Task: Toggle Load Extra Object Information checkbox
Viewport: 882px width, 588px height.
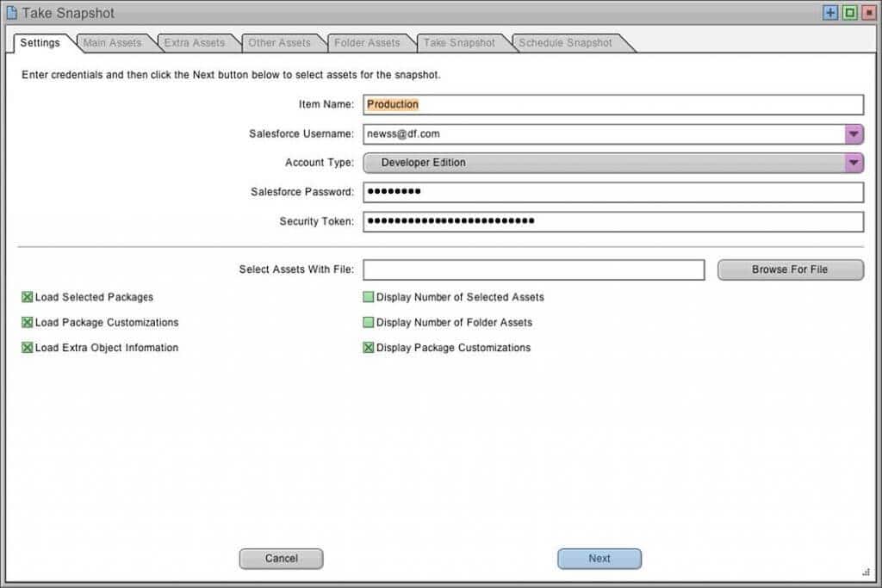Action: coord(27,348)
